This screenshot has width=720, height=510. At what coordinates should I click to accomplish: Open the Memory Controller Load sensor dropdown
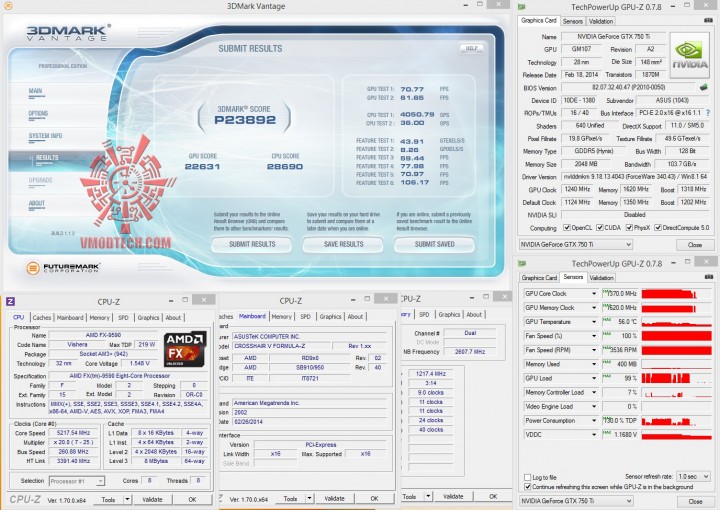coord(594,392)
